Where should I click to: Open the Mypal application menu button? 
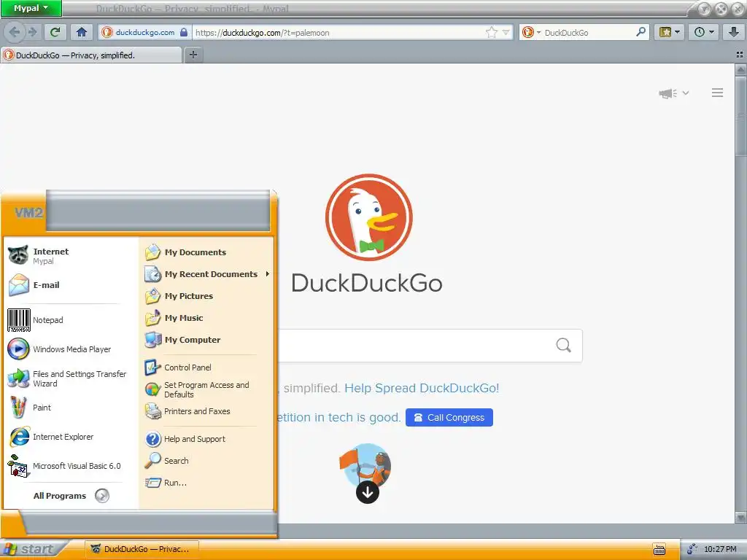(x=31, y=8)
